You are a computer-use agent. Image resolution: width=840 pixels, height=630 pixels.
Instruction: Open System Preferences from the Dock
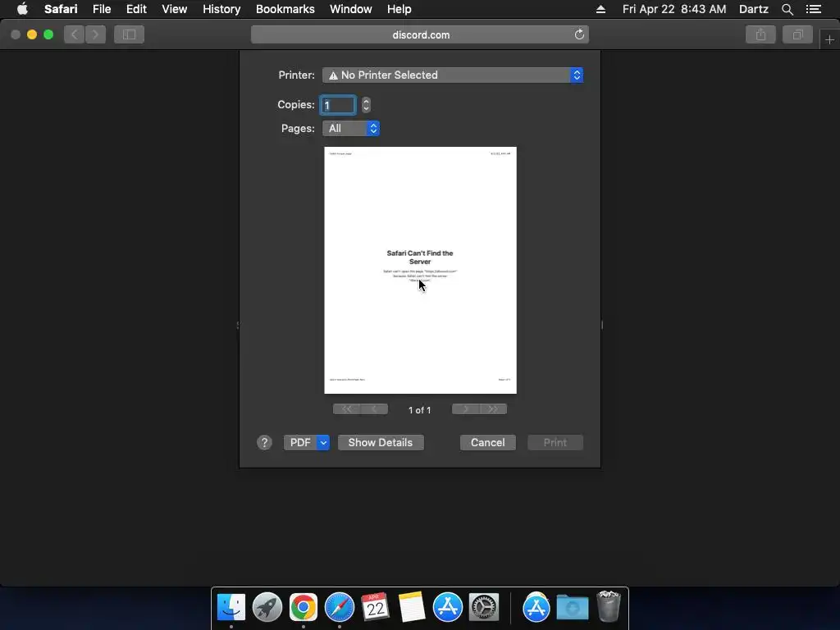484,607
